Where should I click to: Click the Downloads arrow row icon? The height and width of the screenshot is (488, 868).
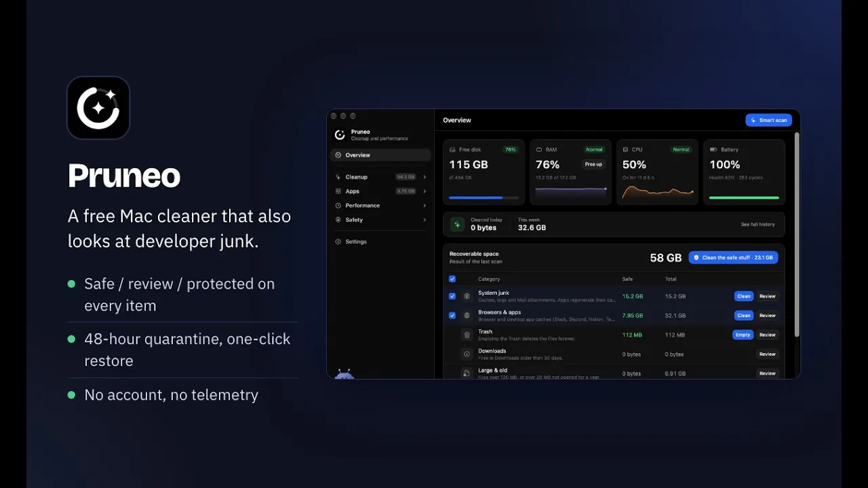(467, 354)
